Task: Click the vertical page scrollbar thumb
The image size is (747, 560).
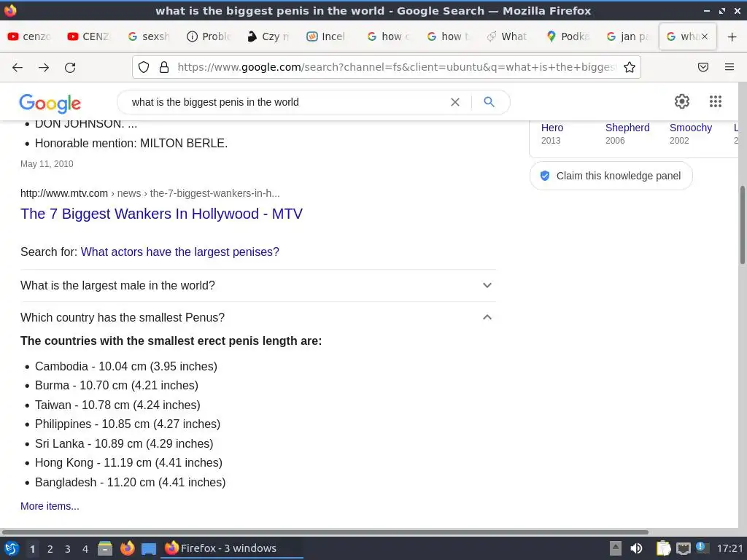Action: [x=742, y=225]
